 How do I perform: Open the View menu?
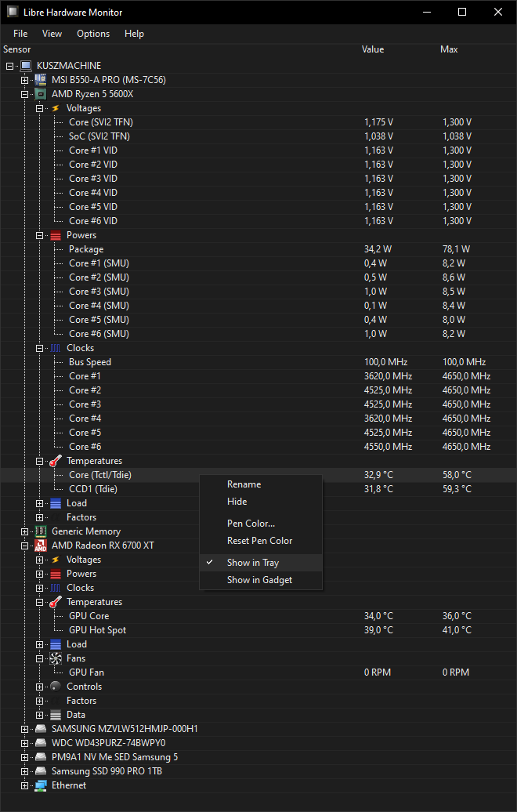tap(52, 34)
